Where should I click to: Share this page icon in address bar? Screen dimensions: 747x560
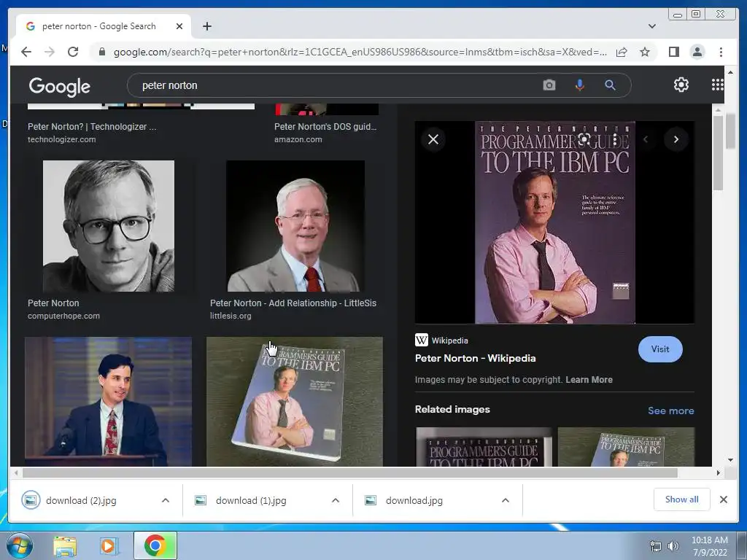tap(622, 52)
